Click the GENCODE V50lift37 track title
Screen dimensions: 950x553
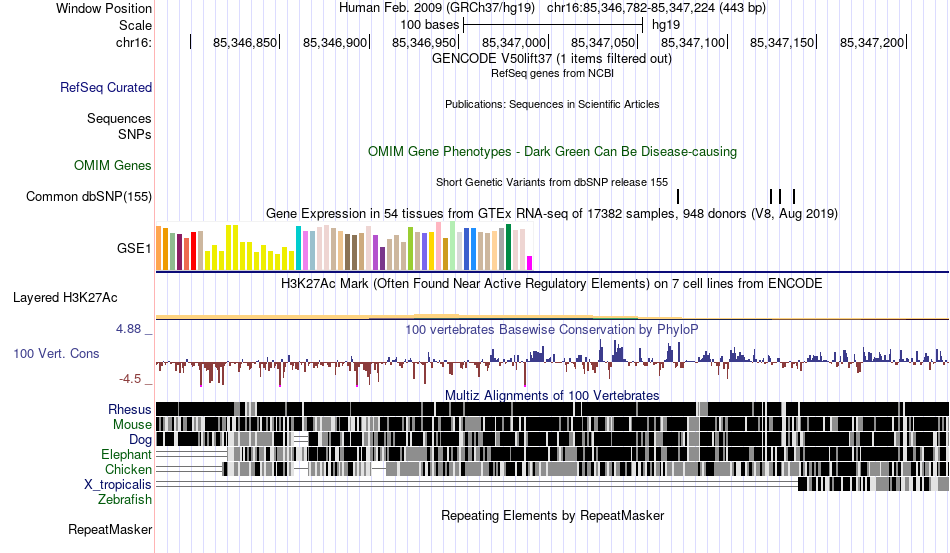click(551, 59)
